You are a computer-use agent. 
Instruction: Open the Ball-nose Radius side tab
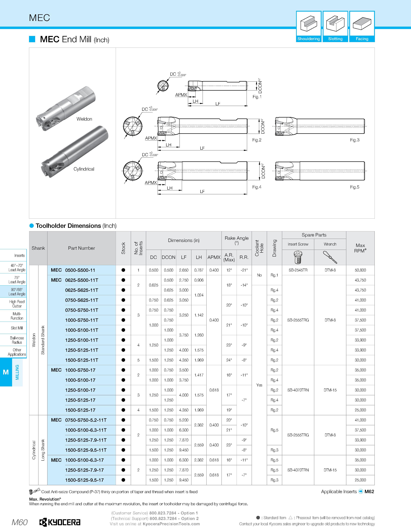13,340
